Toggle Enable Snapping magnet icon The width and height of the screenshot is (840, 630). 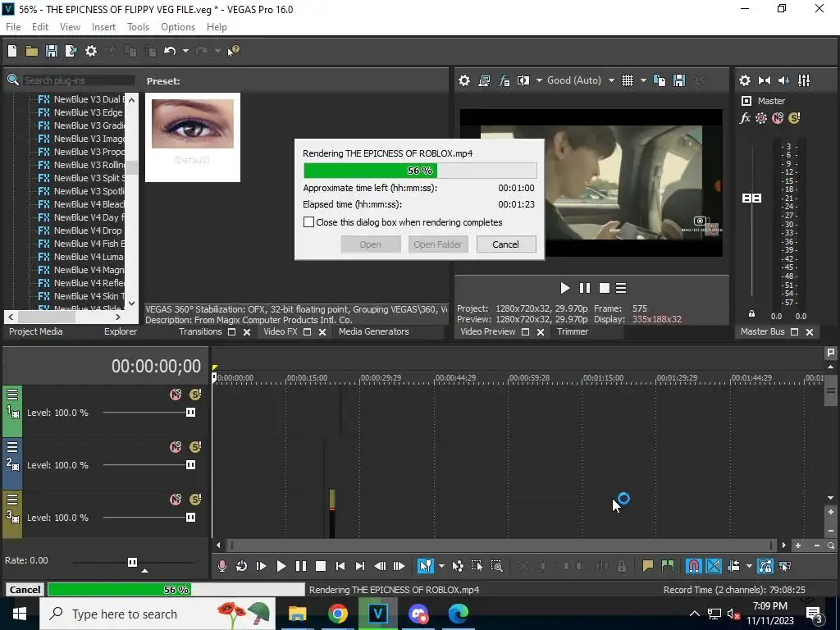point(694,566)
